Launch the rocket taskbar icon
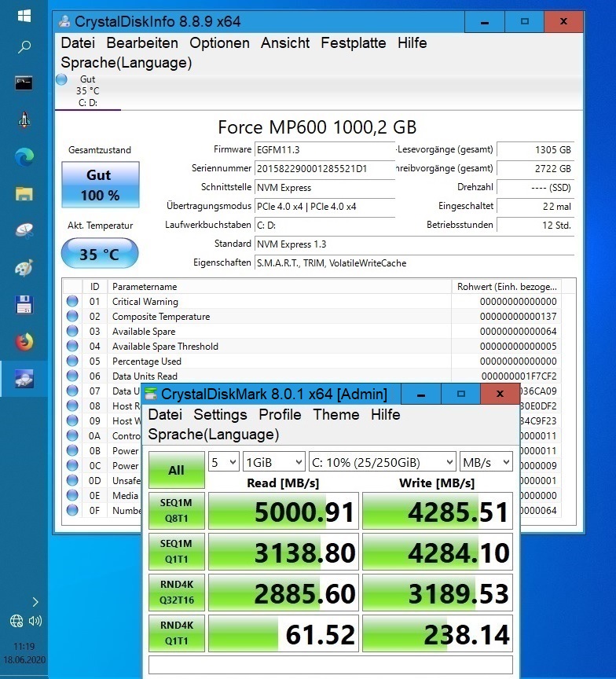616x679 pixels. pyautogui.click(x=24, y=120)
